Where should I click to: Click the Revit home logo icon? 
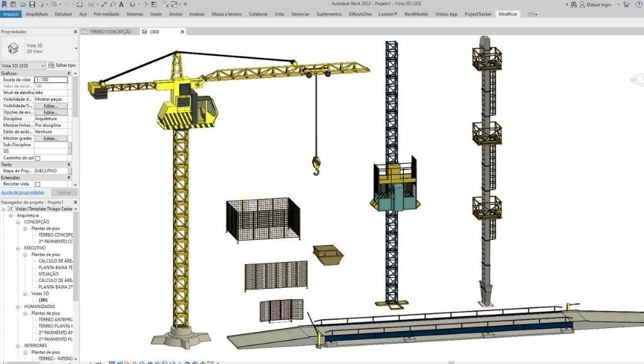coord(4,4)
